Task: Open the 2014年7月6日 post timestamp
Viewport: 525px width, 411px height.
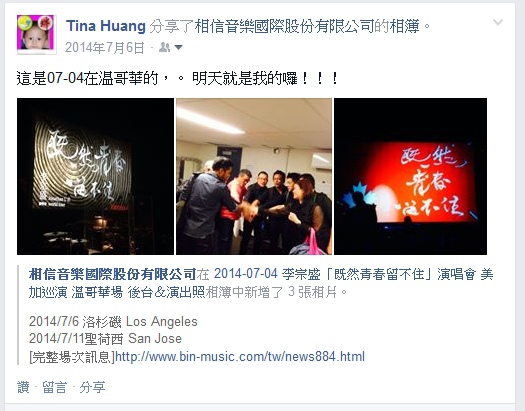Action: click(x=104, y=48)
